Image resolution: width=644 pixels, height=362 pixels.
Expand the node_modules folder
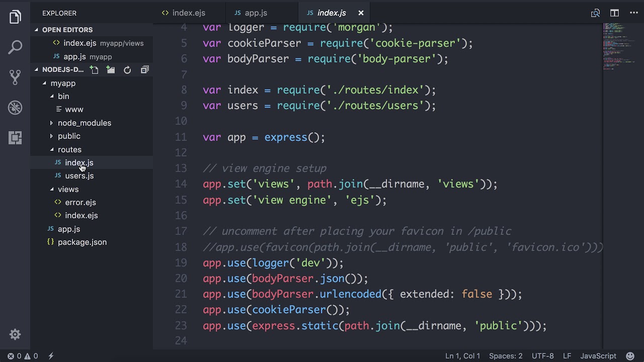(x=85, y=123)
